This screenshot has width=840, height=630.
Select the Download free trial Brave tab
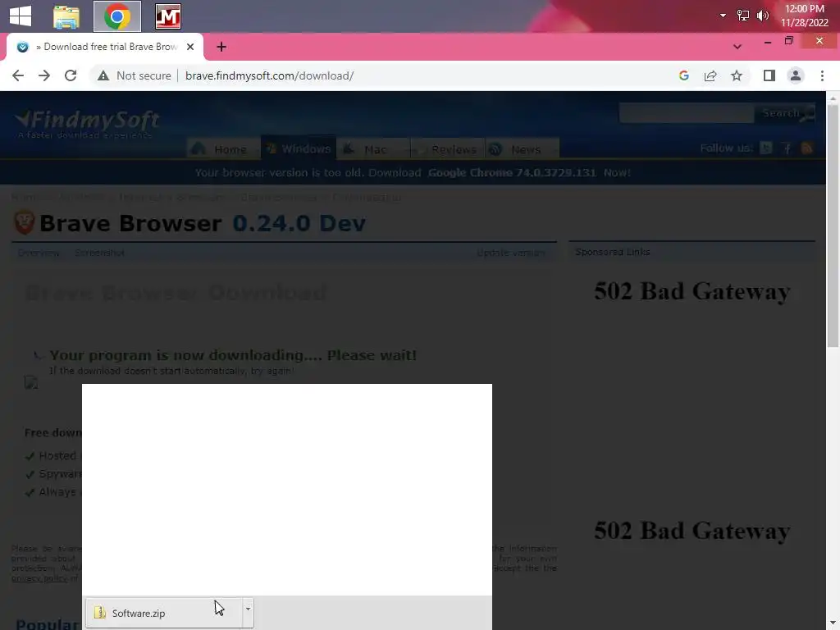coord(105,47)
